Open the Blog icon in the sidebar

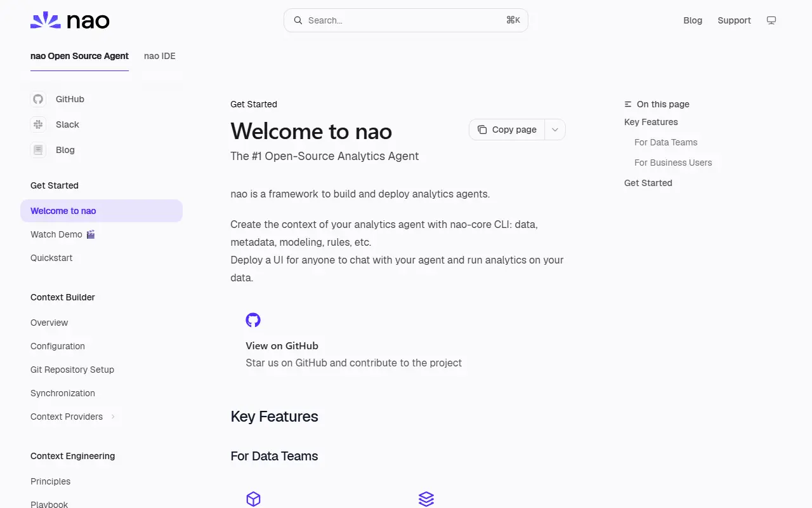(x=38, y=150)
